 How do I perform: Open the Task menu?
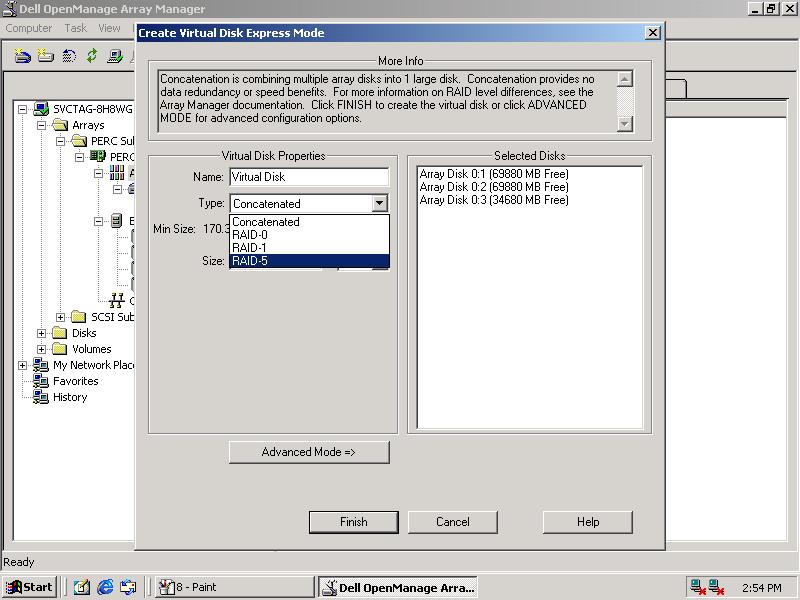point(76,28)
